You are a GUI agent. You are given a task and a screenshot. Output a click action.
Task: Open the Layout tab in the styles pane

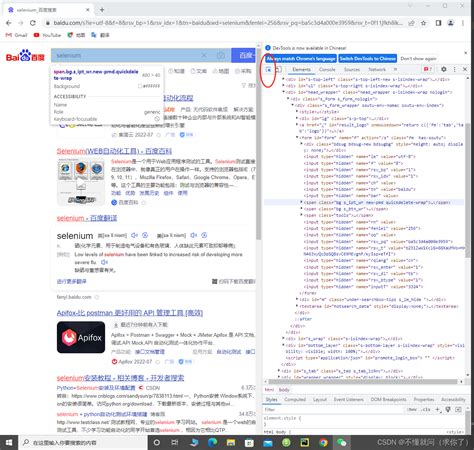320,399
